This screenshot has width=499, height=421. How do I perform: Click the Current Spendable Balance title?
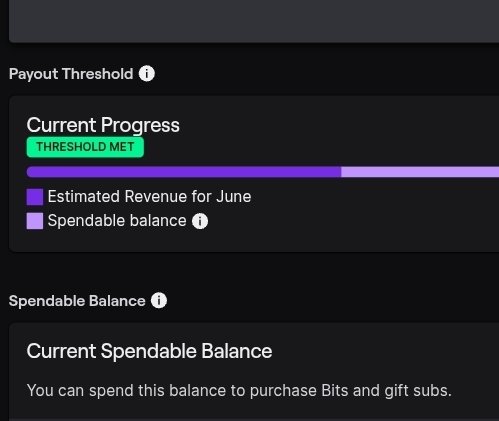click(x=149, y=351)
